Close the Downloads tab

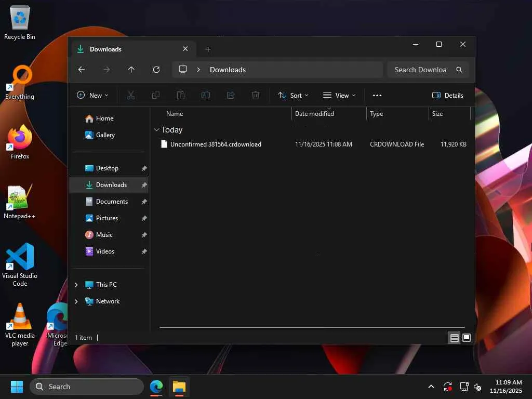tap(185, 49)
